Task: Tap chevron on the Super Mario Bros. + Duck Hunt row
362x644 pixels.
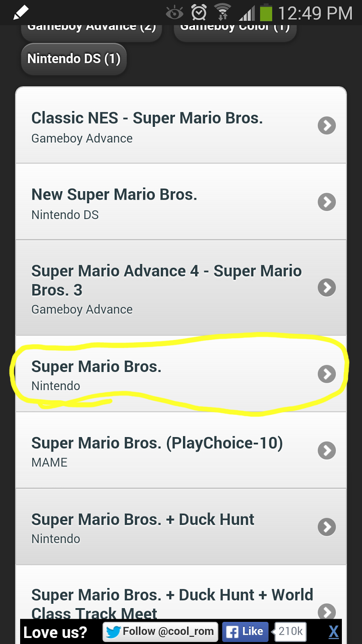Action: pos(327,527)
